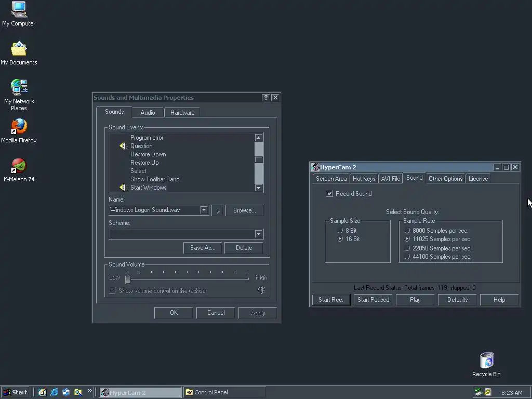The image size is (532, 399).
Task: Click the Outlook Express quick launch icon
Action: [66, 392]
